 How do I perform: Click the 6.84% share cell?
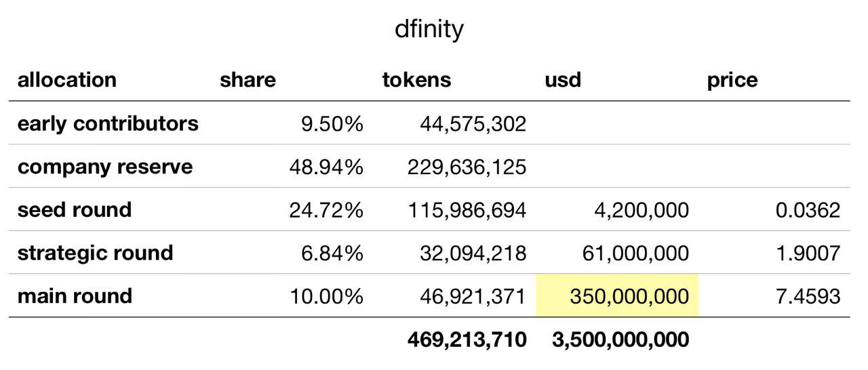(x=332, y=253)
